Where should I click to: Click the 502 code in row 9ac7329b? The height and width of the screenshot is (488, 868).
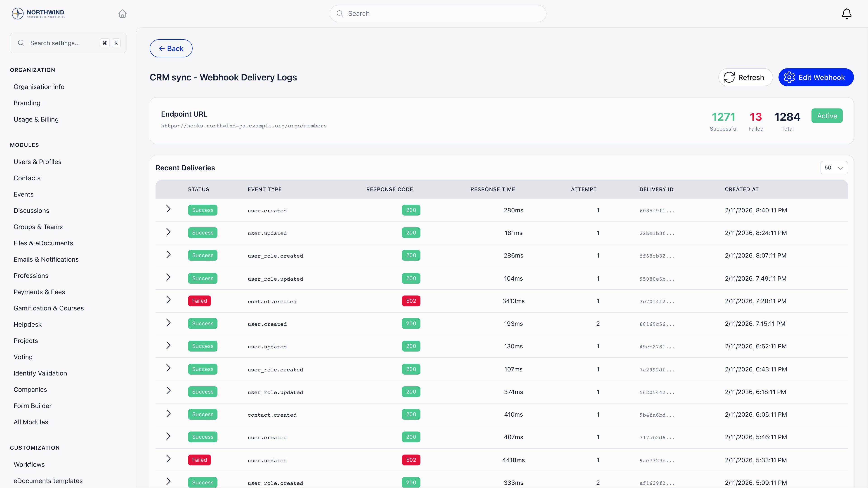411,460
